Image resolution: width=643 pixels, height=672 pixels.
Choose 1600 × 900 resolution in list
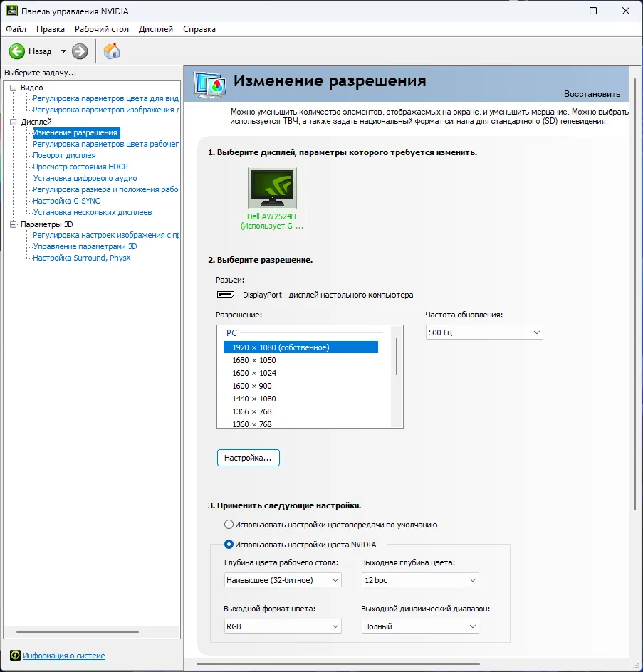[x=252, y=386]
